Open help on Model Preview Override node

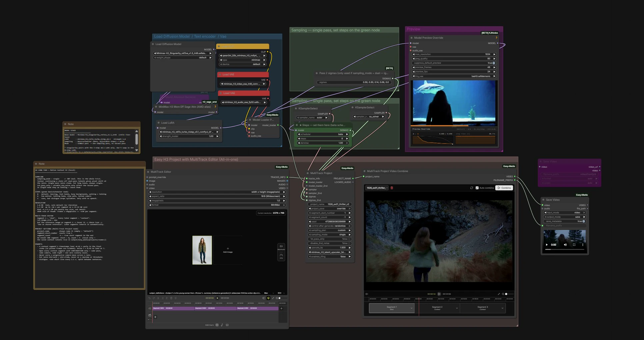pos(496,38)
